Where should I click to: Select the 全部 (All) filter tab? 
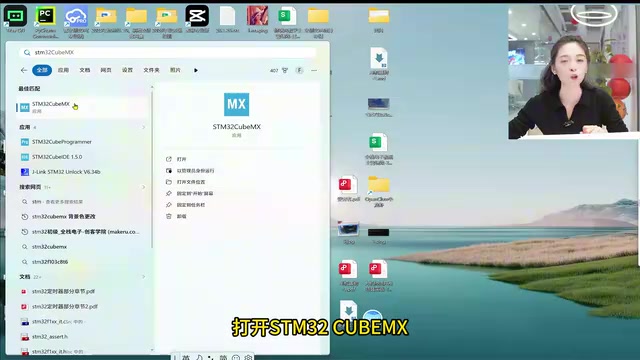(42, 70)
